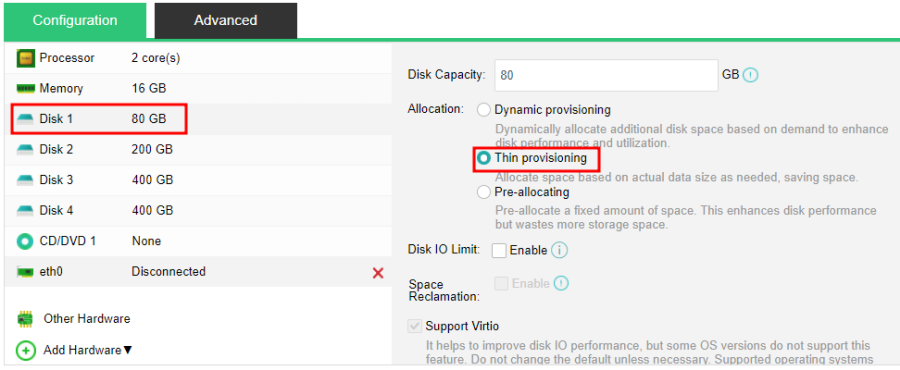This screenshot has width=900, height=370.
Task: Open the Configuration tab
Action: click(x=75, y=21)
